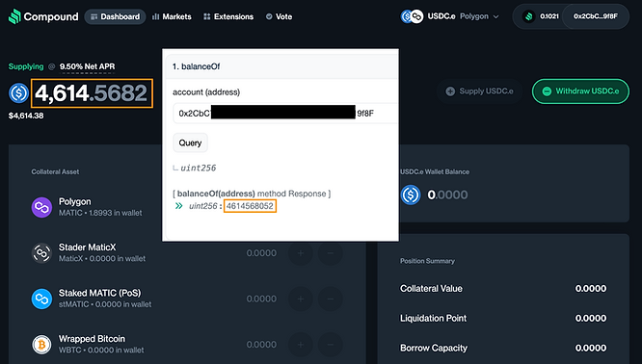Click the Withdraw USDC.e button
This screenshot has height=364, width=642.
[x=580, y=91]
